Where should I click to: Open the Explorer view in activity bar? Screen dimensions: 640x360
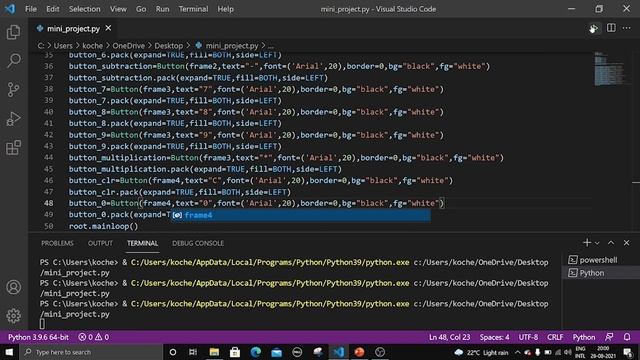point(13,32)
